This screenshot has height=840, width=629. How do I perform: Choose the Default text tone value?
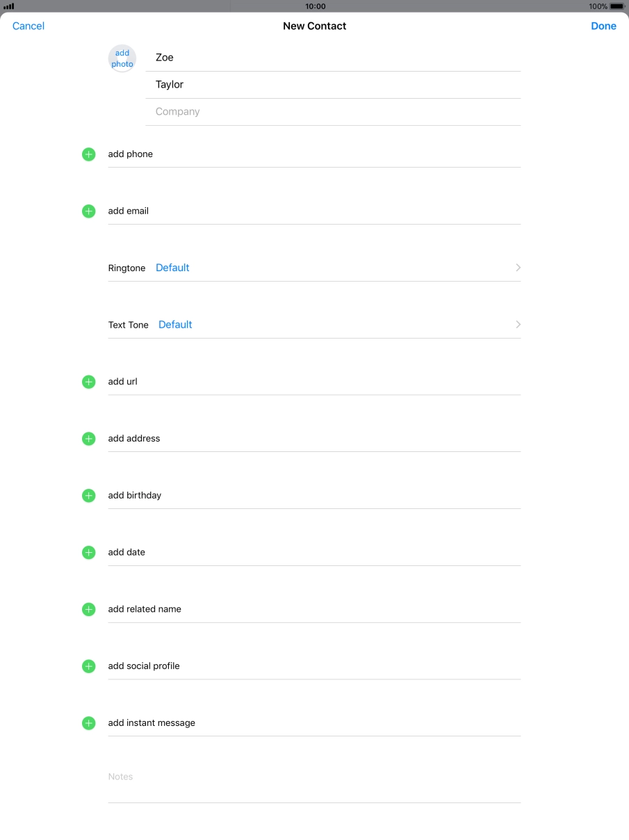(175, 325)
